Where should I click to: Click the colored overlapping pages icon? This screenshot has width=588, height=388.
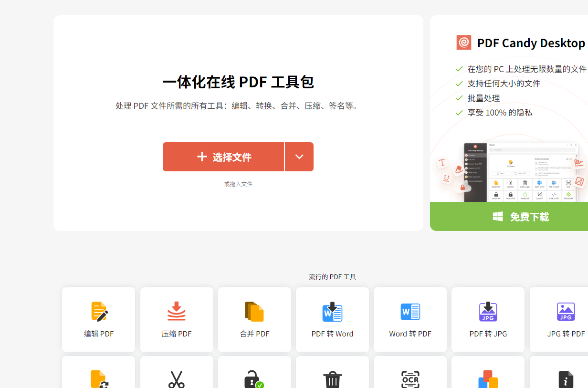(488, 379)
